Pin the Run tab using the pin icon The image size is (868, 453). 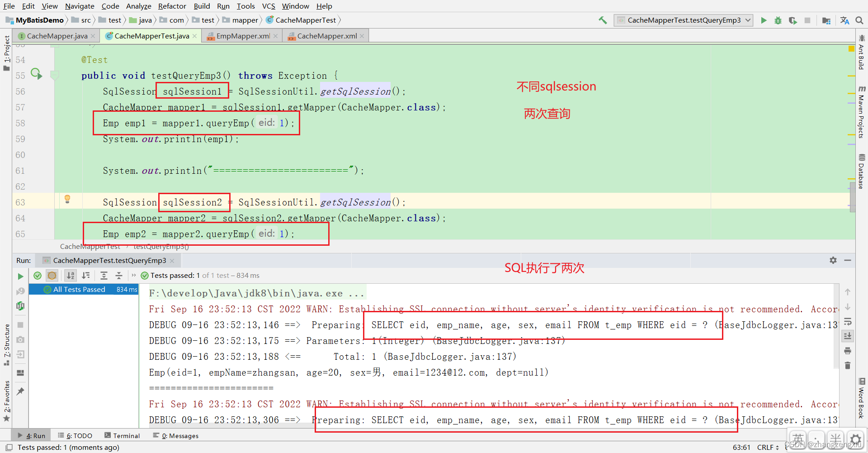(20, 391)
